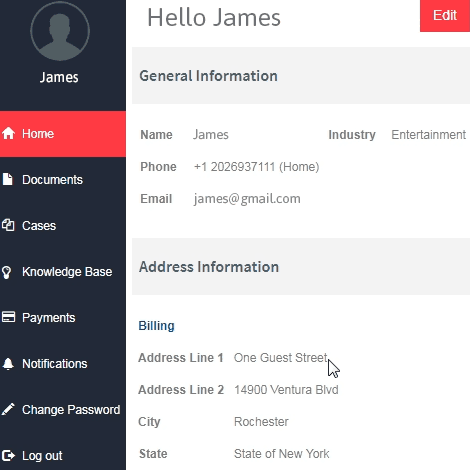Click the Hello James heading

click(x=214, y=17)
